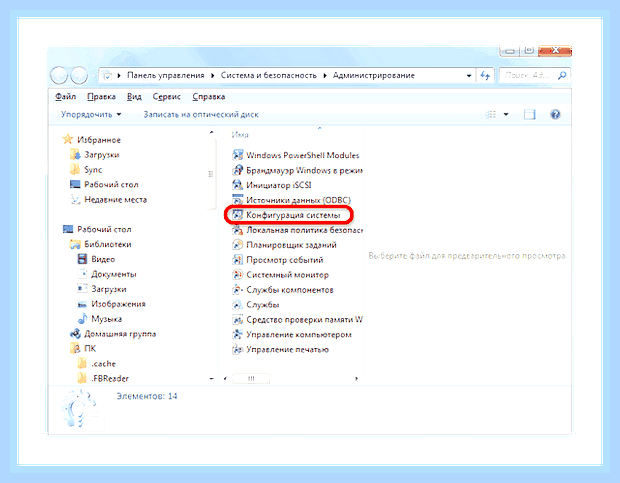Open the Файл menu

65,96
